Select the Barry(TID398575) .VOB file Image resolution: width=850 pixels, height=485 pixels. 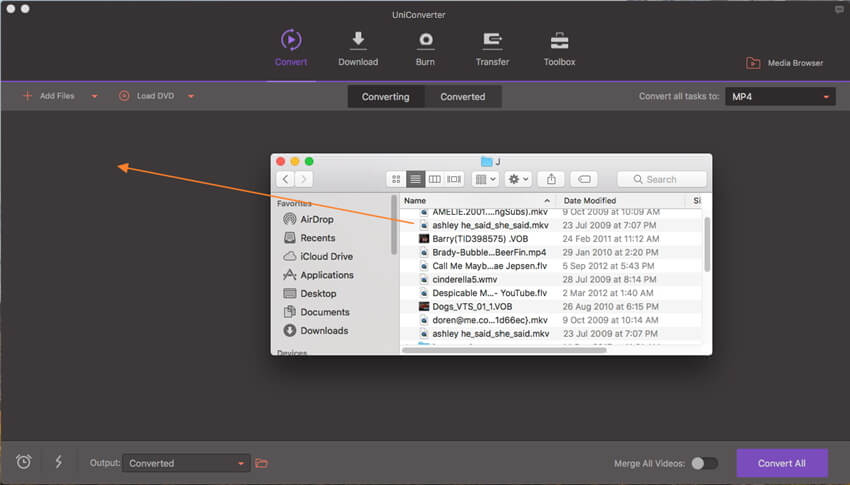pos(551,238)
